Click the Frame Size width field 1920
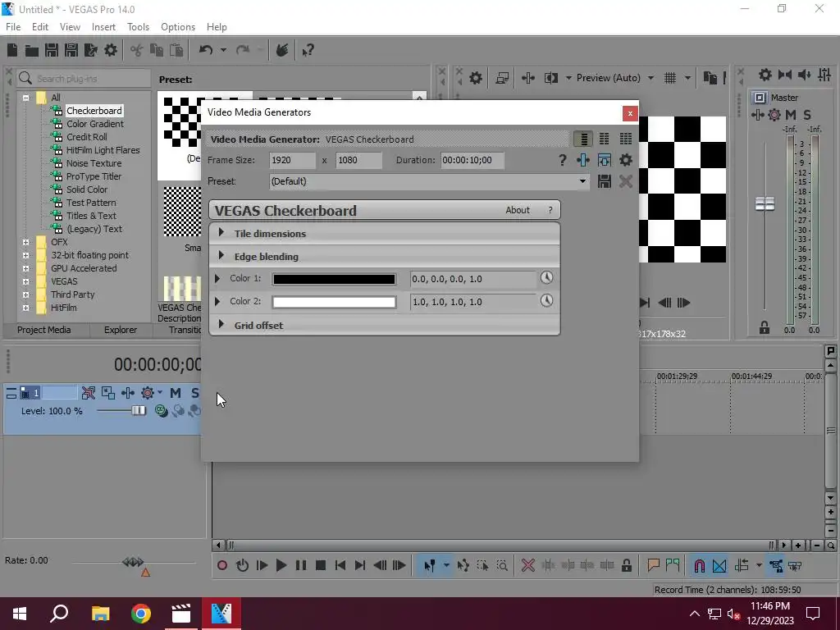 [x=292, y=160]
